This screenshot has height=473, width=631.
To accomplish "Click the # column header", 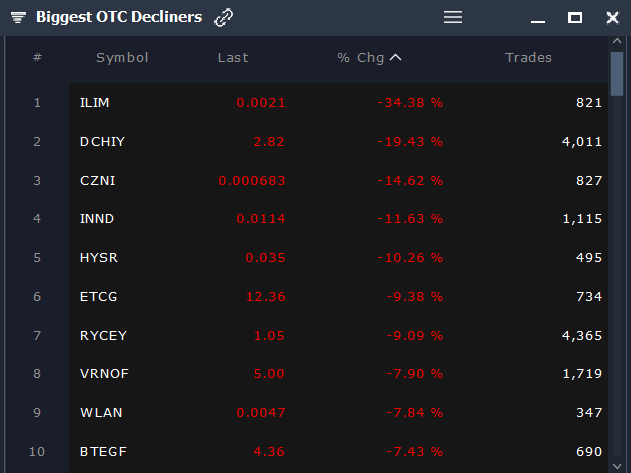I will click(x=37, y=57).
